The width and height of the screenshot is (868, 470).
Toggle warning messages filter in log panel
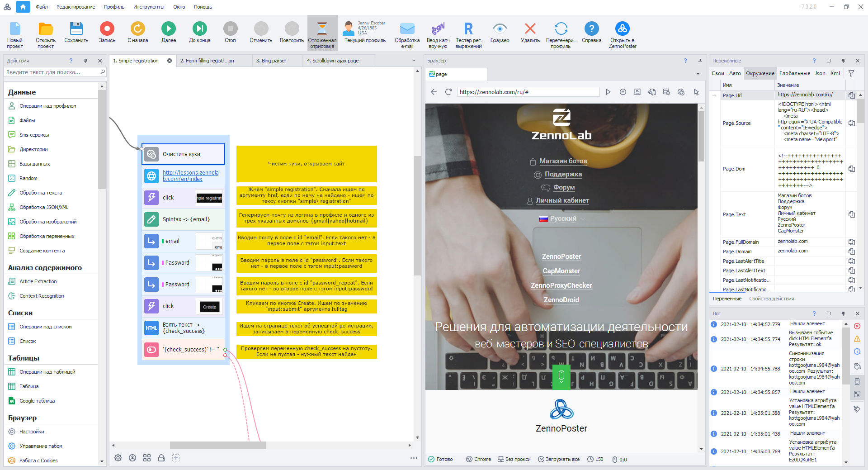click(x=857, y=339)
